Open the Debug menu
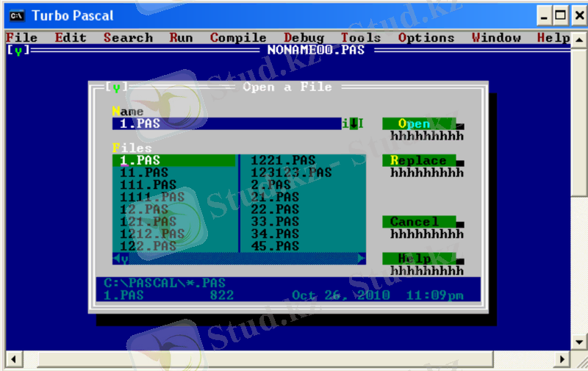Viewport: 588px width, 371px height. click(304, 38)
